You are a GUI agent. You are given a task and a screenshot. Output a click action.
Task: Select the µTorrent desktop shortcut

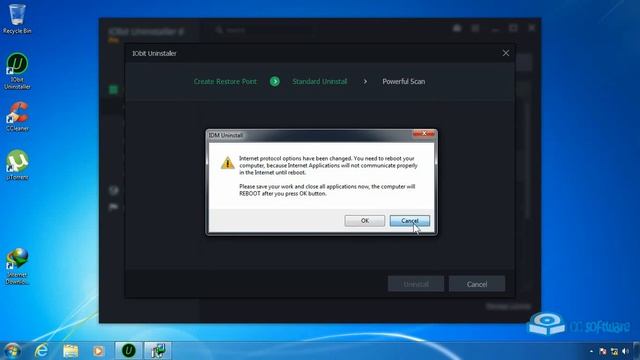coord(17,165)
